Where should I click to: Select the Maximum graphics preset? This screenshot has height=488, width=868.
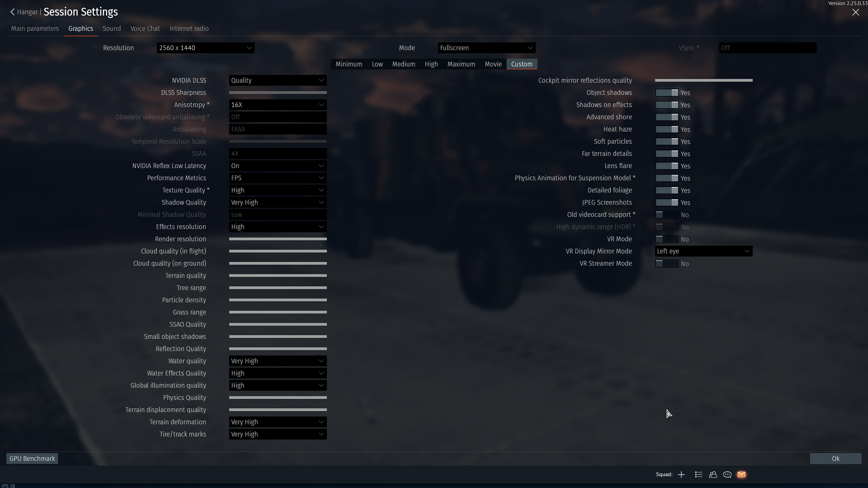tap(461, 64)
